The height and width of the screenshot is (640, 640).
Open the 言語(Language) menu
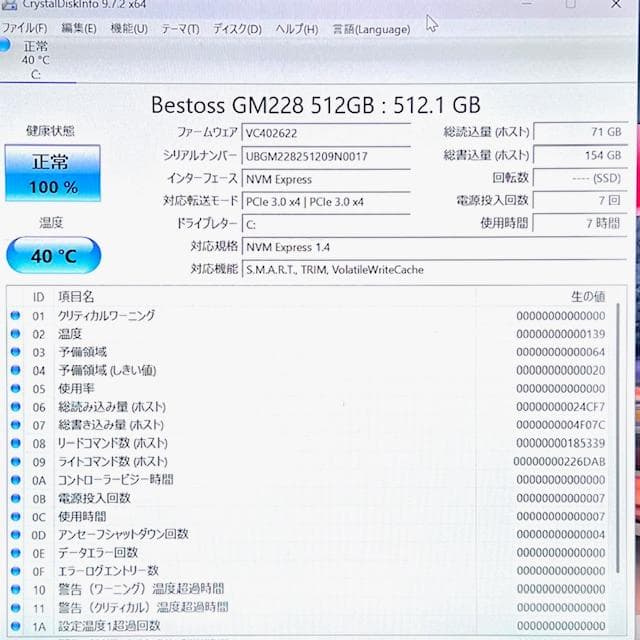[371, 29]
